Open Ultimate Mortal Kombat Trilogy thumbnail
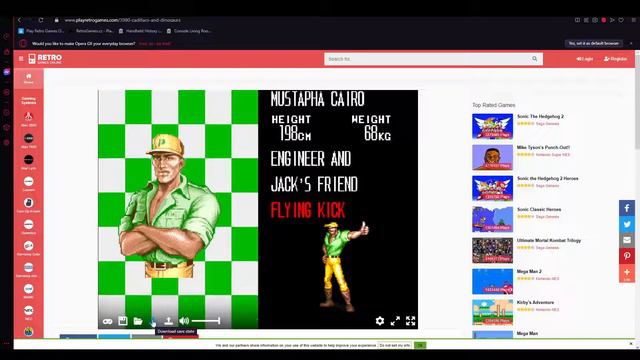The width and height of the screenshot is (640, 360). point(493,251)
